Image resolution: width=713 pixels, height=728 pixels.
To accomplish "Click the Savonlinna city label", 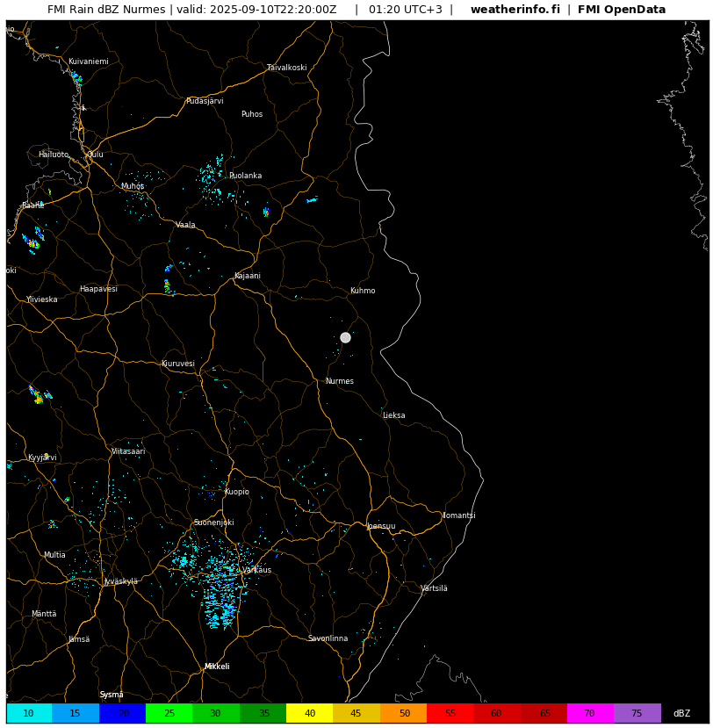I will (x=328, y=638).
